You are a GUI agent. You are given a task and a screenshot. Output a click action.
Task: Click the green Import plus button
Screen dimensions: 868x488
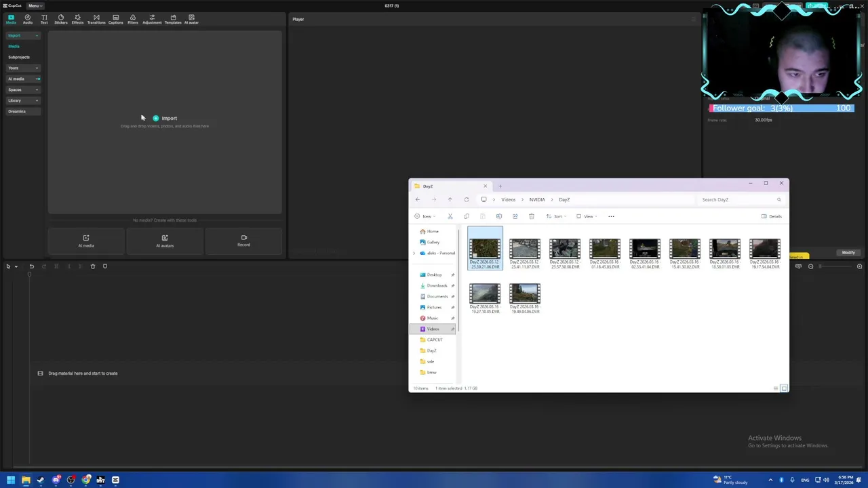click(x=156, y=118)
